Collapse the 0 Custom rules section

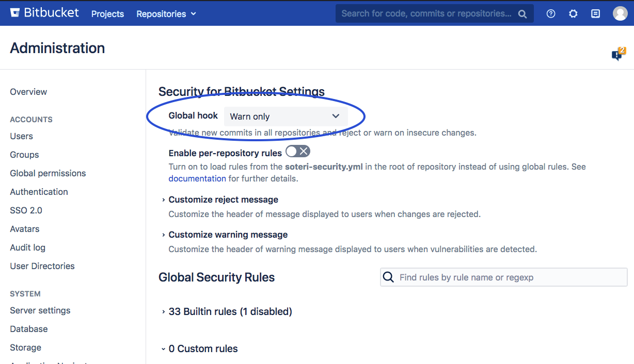coord(203,349)
